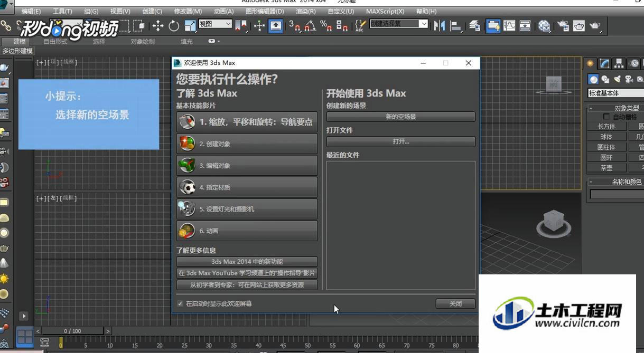Screen dimensions: 644x353
Task: Open the Curve Editor icon
Action: [x=509, y=25]
